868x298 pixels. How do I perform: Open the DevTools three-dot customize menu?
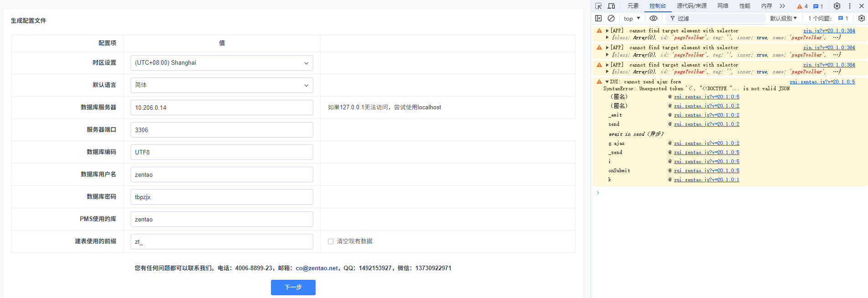(849, 6)
